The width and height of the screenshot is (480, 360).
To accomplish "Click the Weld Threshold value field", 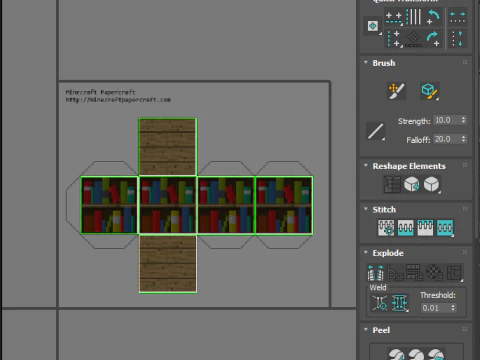I will tap(435, 308).
